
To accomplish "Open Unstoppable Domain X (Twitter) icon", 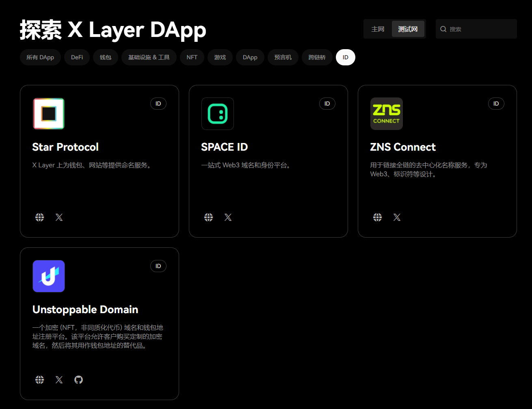I will point(59,380).
